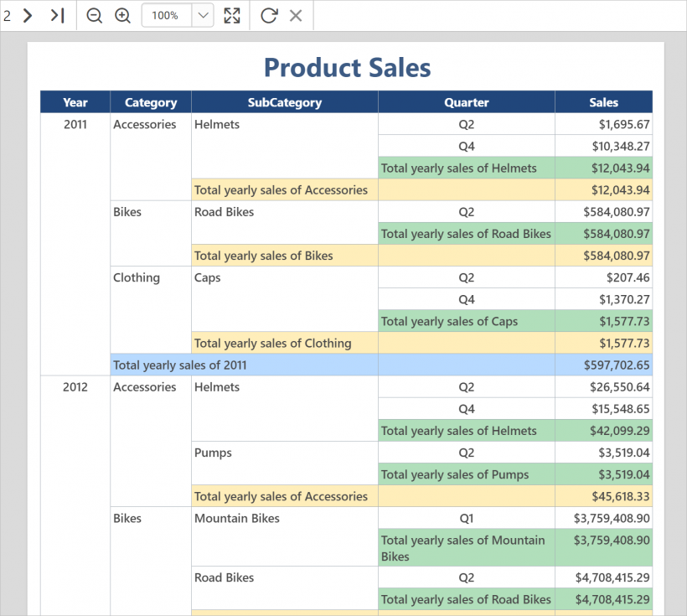The height and width of the screenshot is (616, 687).
Task: Click the Year column header
Action: pyautogui.click(x=75, y=101)
